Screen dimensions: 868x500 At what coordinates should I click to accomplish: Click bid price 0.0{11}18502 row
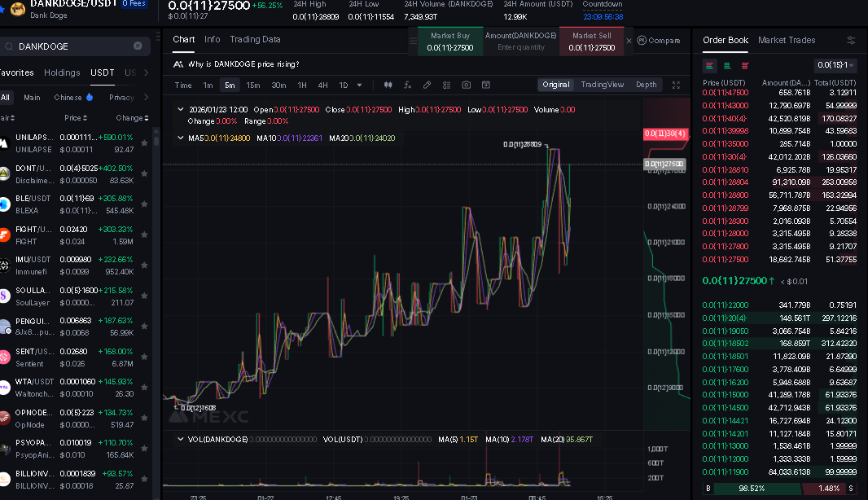click(x=779, y=344)
